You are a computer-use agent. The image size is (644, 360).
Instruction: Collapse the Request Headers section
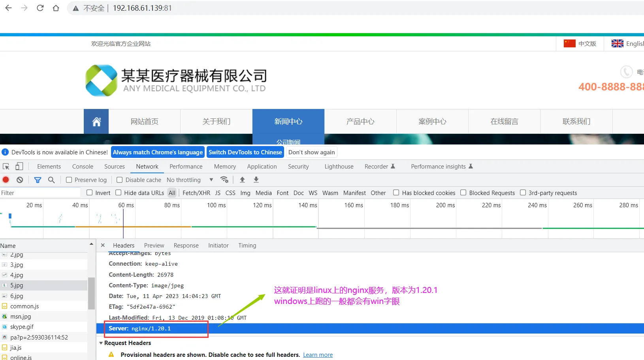(x=101, y=343)
